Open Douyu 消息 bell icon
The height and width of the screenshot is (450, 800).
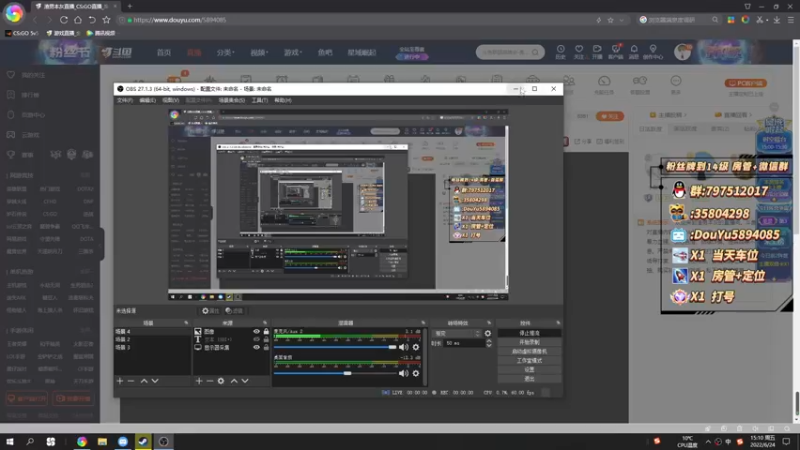634,52
